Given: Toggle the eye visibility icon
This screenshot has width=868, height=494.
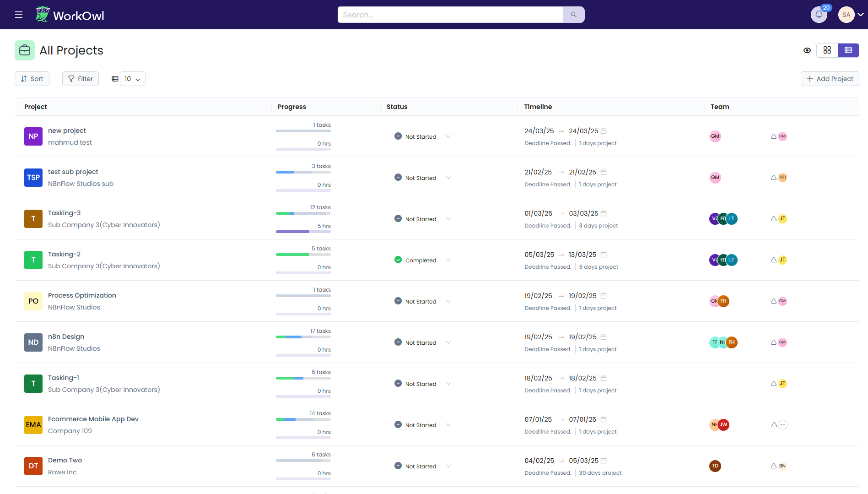Looking at the screenshot, I should point(807,50).
